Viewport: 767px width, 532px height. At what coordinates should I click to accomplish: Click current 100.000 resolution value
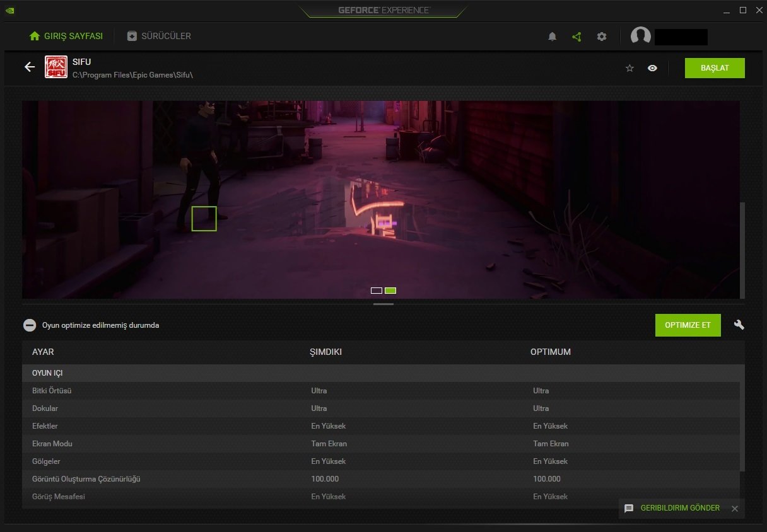click(x=325, y=479)
